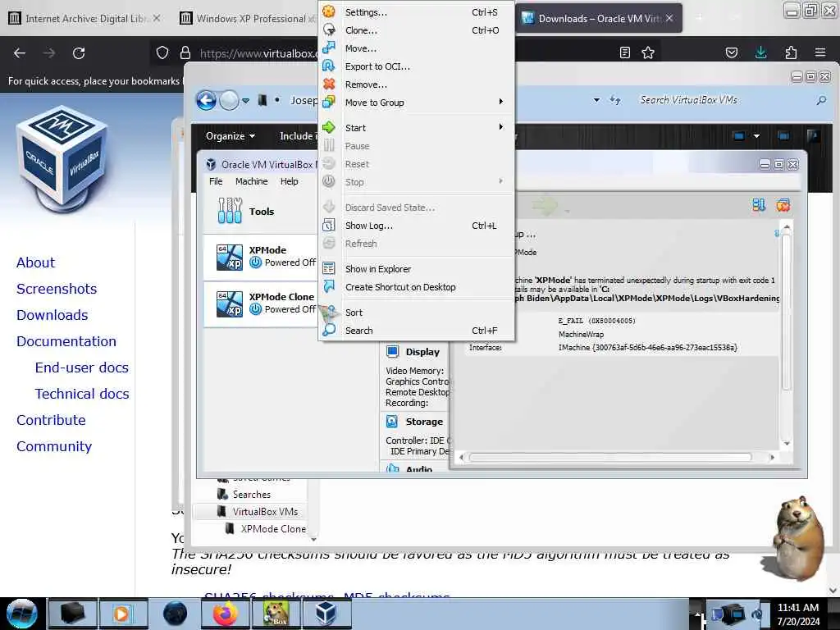
Task: Click the Storage disk icon
Action: [392, 422]
